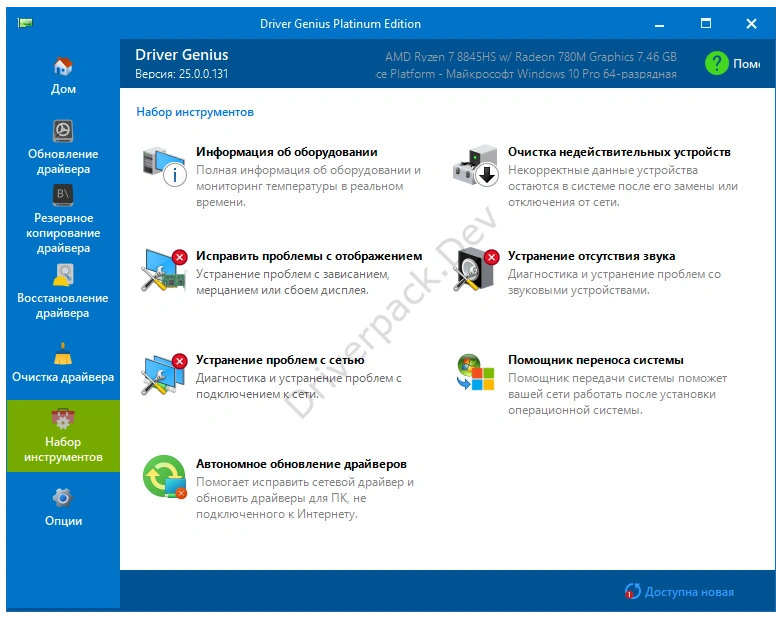783x620 pixels.
Task: Open the Исправить проблемы с отображением title
Action: click(309, 256)
